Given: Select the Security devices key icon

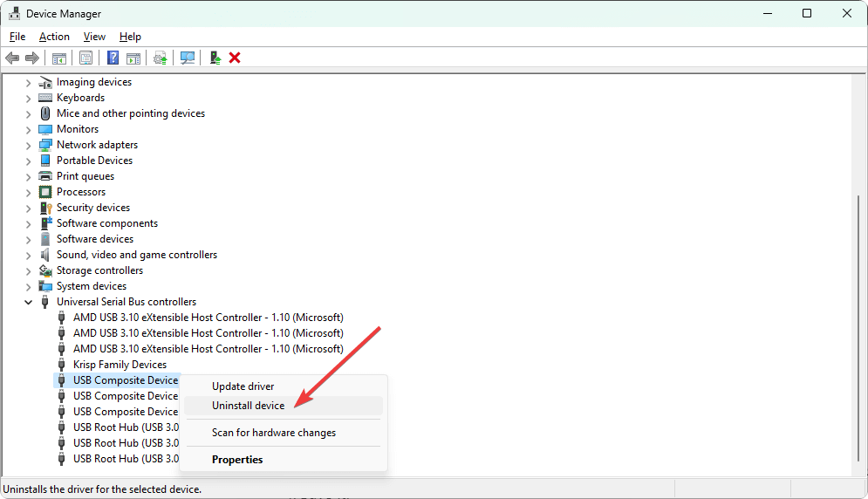Looking at the screenshot, I should point(45,208).
